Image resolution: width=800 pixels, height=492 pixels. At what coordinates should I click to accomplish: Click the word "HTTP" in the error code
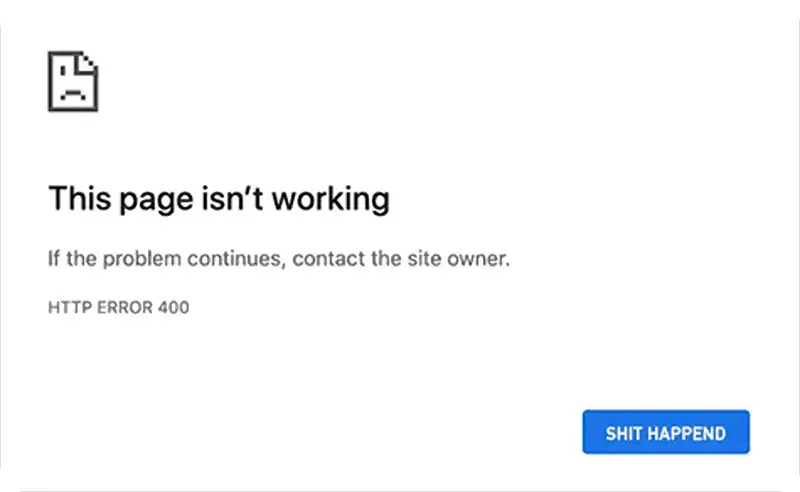pos(66,308)
